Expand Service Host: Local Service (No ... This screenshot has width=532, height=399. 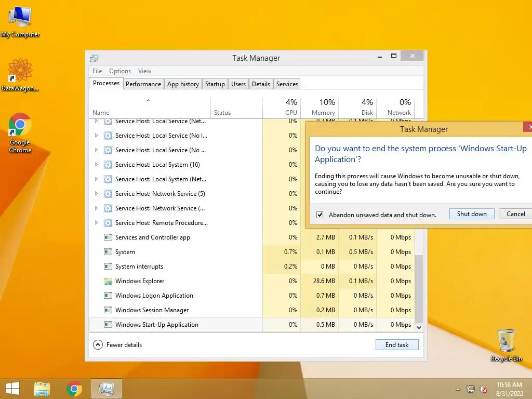click(96, 150)
